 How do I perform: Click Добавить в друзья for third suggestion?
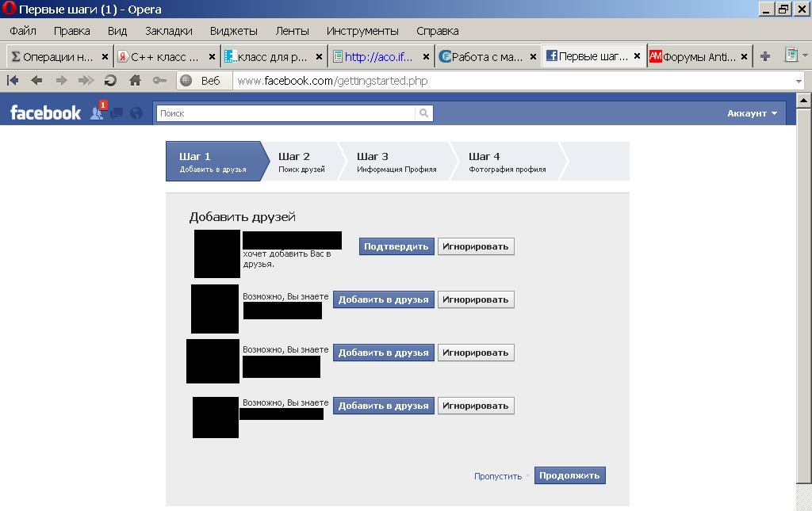click(x=383, y=406)
